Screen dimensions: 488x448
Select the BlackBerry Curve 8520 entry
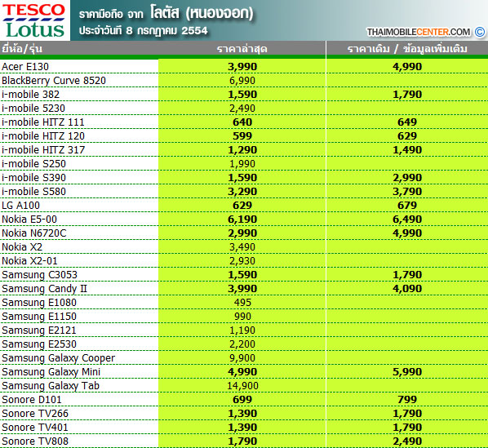pyautogui.click(x=54, y=81)
